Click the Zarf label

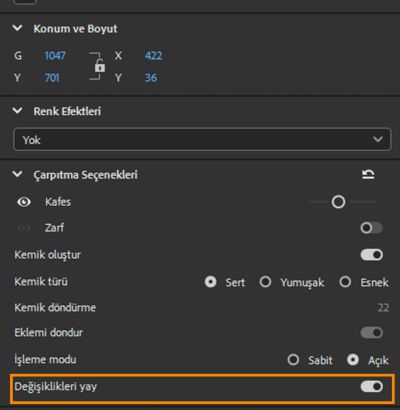pos(54,228)
